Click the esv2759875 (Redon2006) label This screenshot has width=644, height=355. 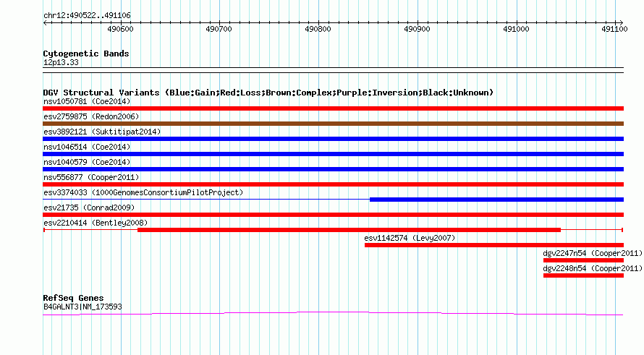pos(91,116)
